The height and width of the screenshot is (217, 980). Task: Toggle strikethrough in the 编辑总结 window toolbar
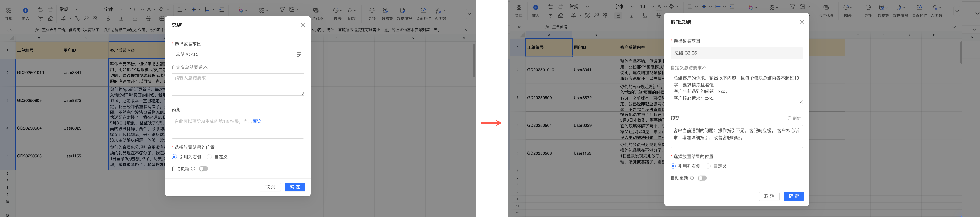658,15
